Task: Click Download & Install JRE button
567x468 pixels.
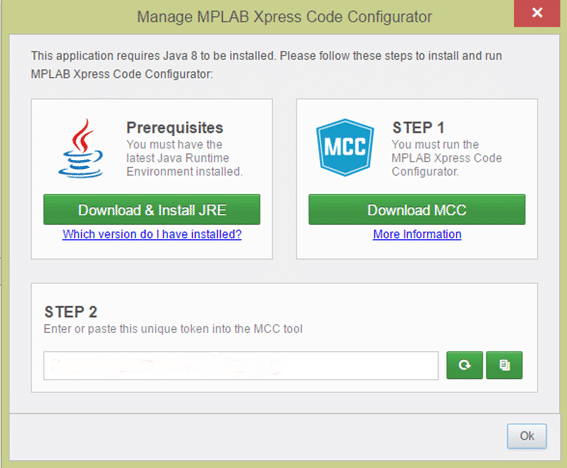Action: 152,209
